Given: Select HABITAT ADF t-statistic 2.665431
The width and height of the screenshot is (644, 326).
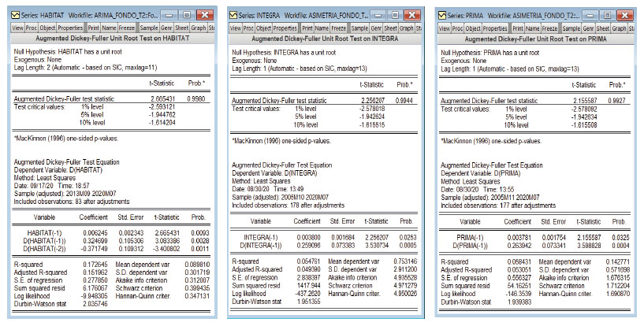Looking at the screenshot, I should [163, 99].
